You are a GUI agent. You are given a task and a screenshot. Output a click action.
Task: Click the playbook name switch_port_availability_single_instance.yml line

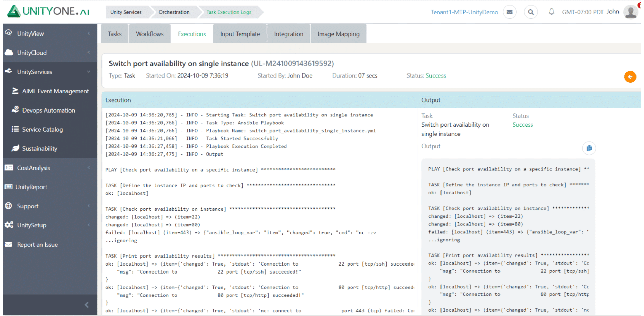pos(241,131)
